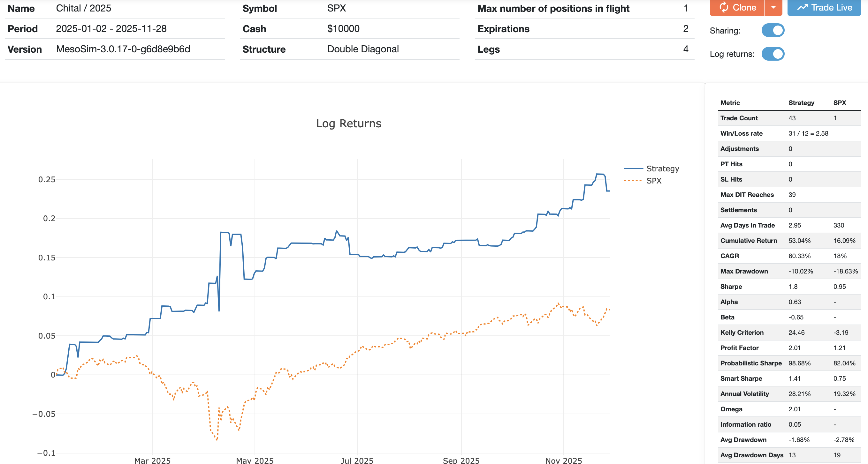Click the Log Returns chart title
868x464 pixels.
tap(348, 123)
